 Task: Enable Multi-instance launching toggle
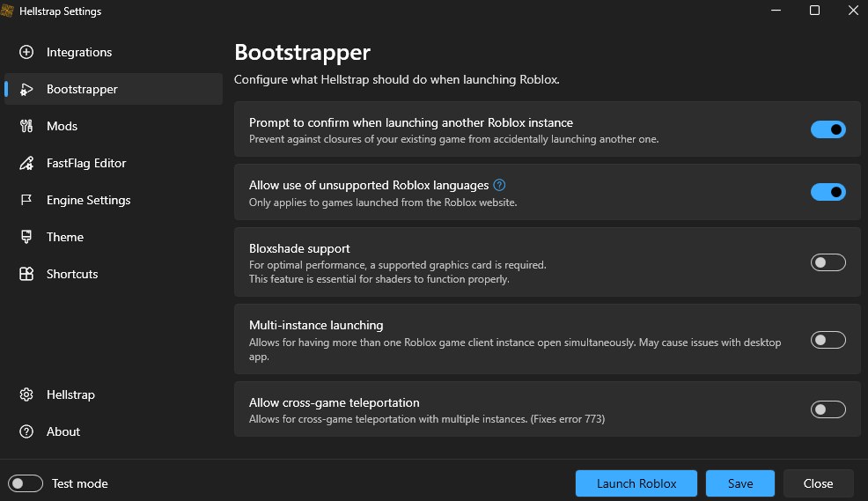(x=828, y=340)
